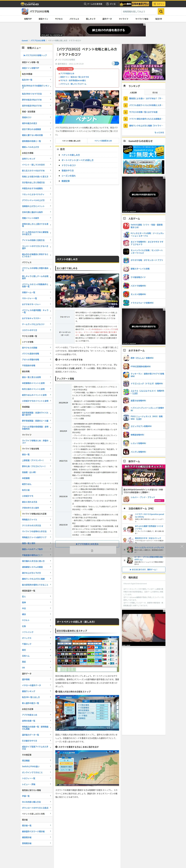The height and width of the screenshot is (868, 186).
Task: Click Game8 breadcrumb link
Action: (x=25, y=41)
